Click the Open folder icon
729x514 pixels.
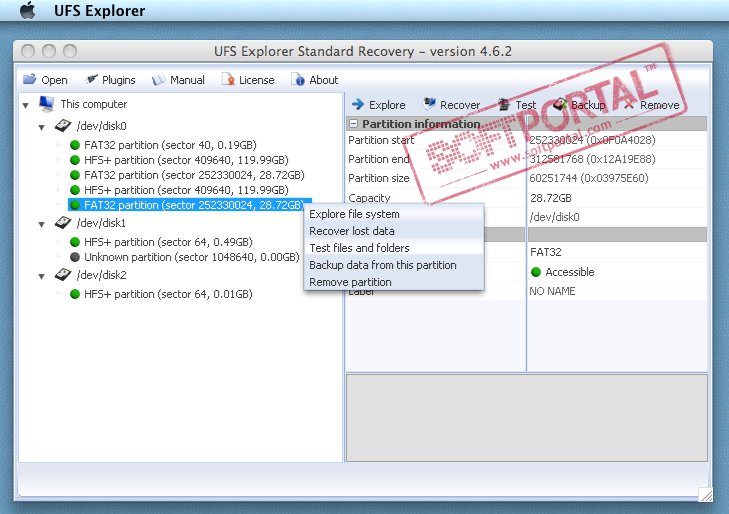30,79
